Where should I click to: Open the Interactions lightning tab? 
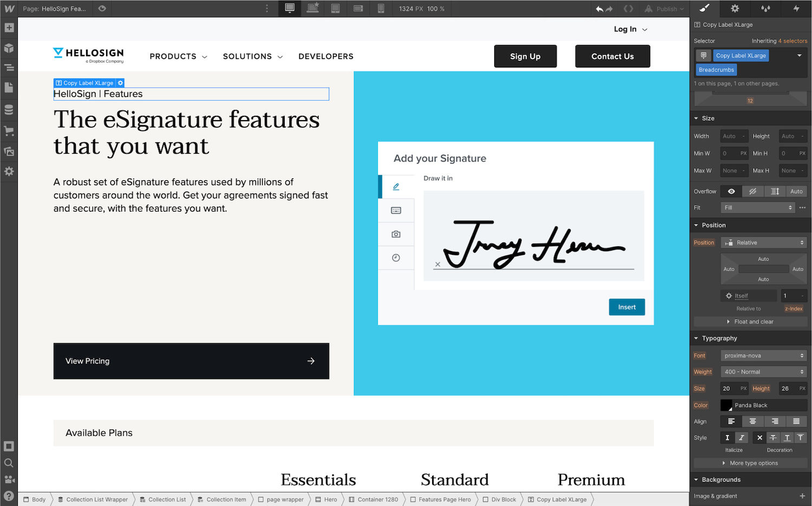coord(796,8)
